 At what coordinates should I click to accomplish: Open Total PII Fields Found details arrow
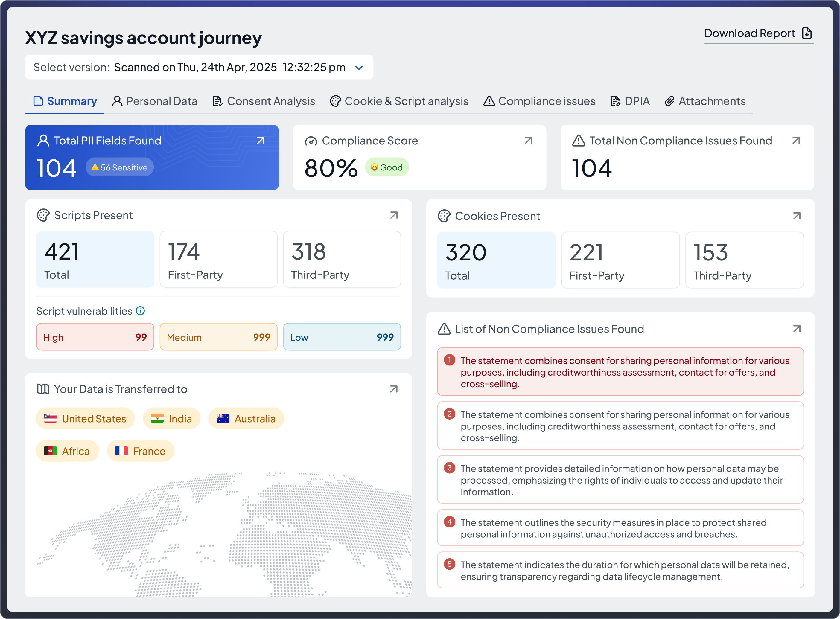[261, 141]
